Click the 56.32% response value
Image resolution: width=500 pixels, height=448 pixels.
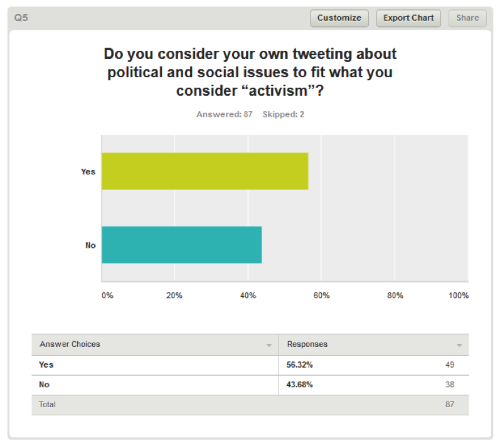pos(299,365)
